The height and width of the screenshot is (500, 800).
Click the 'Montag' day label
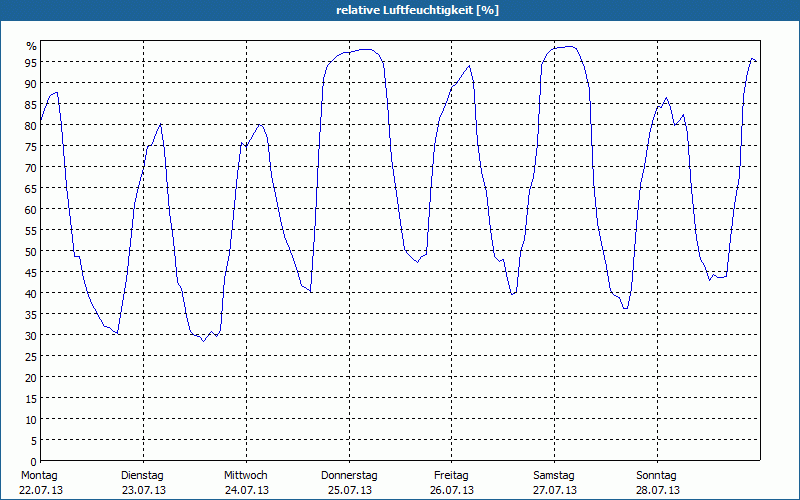40,475
